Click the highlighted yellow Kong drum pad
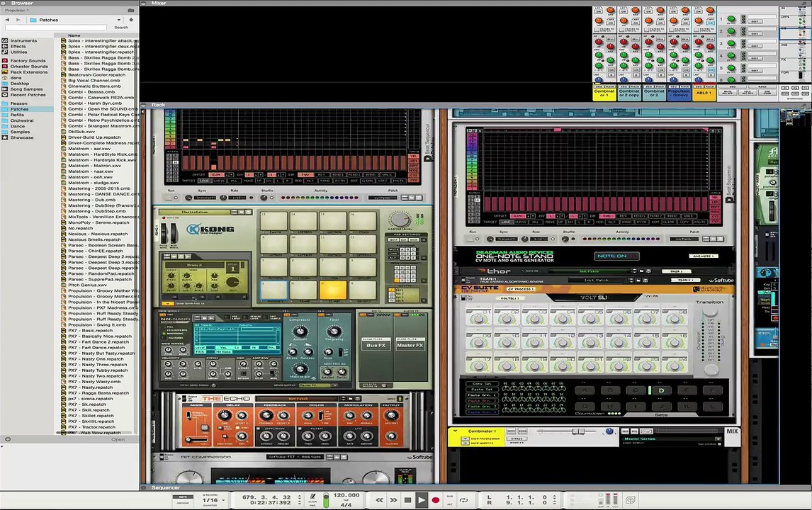 (332, 289)
